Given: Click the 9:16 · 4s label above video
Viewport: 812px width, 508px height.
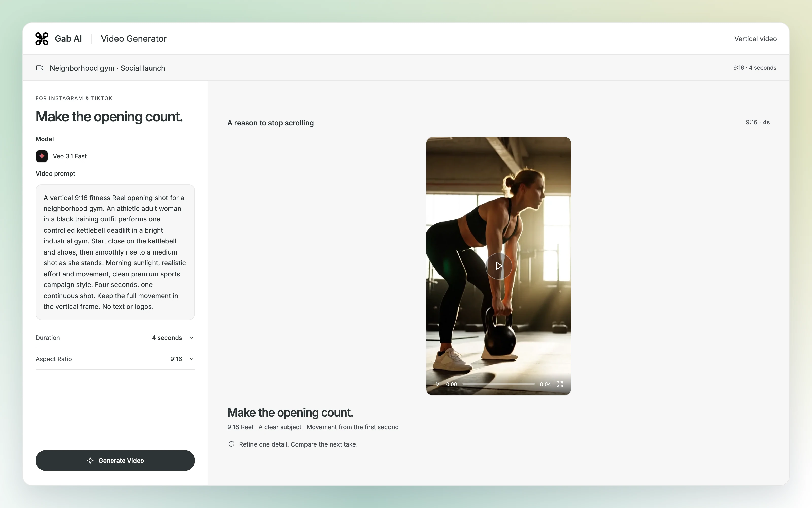Looking at the screenshot, I should point(758,122).
